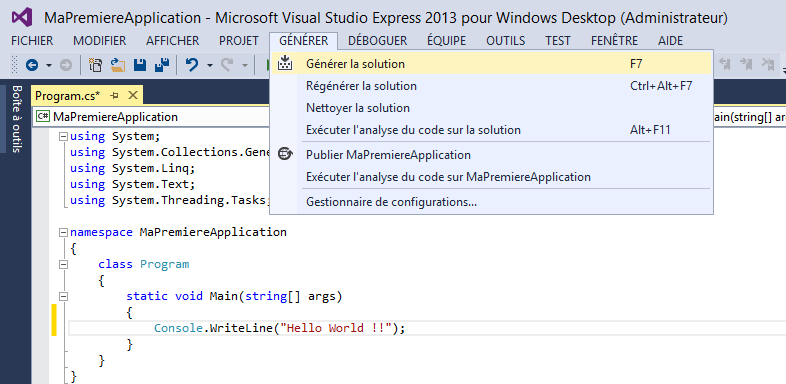Open the AIDE menu
Screen dimensions: 786x384
pyautogui.click(x=671, y=41)
